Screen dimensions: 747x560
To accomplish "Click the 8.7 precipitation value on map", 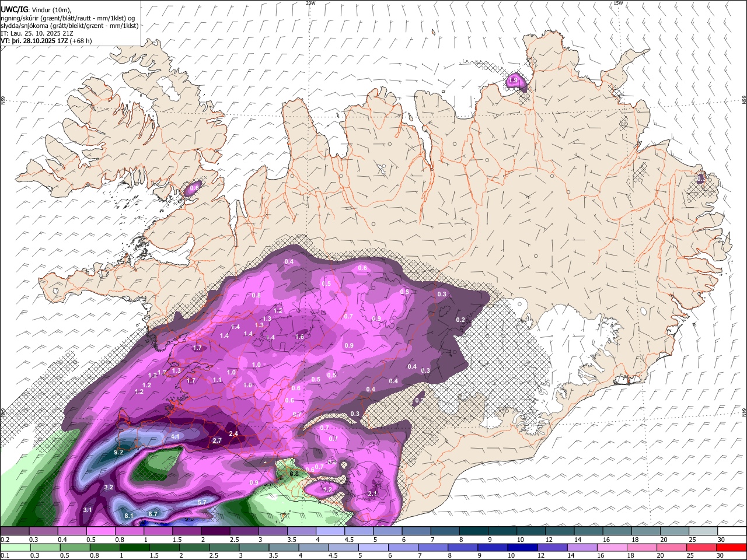I will [x=153, y=514].
